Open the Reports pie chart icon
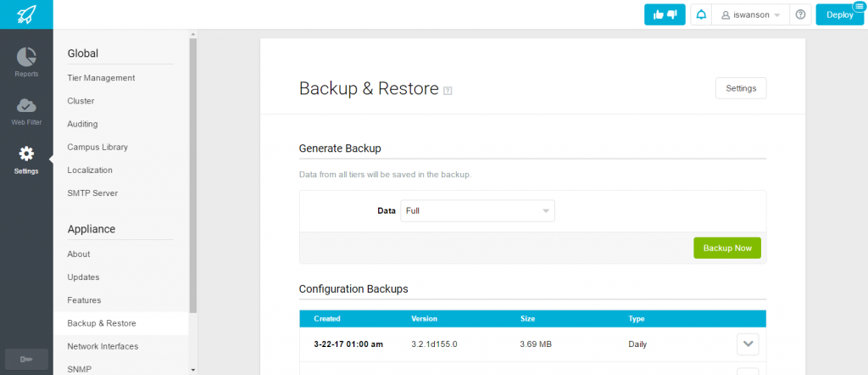 point(26,57)
